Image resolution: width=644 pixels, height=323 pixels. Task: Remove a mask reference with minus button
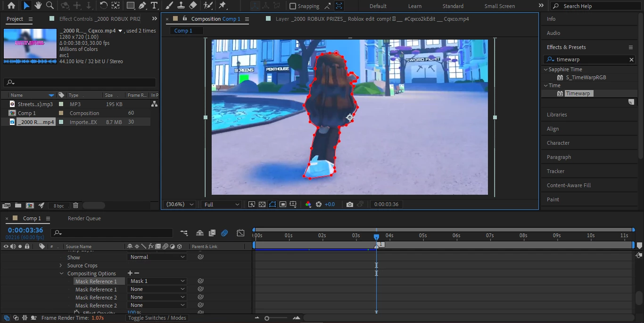tap(137, 273)
